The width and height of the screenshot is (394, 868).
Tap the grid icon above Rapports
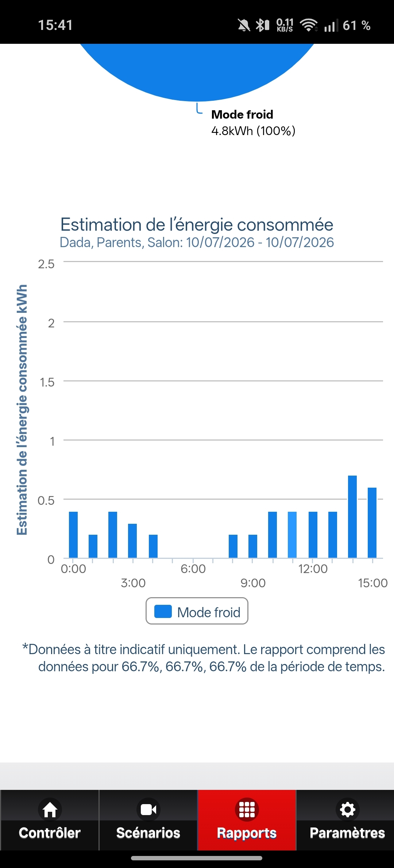click(247, 810)
